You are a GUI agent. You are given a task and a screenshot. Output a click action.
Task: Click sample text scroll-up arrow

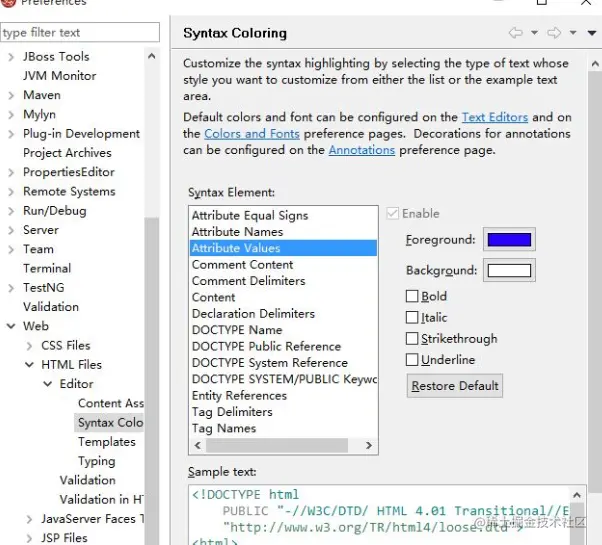click(577, 495)
